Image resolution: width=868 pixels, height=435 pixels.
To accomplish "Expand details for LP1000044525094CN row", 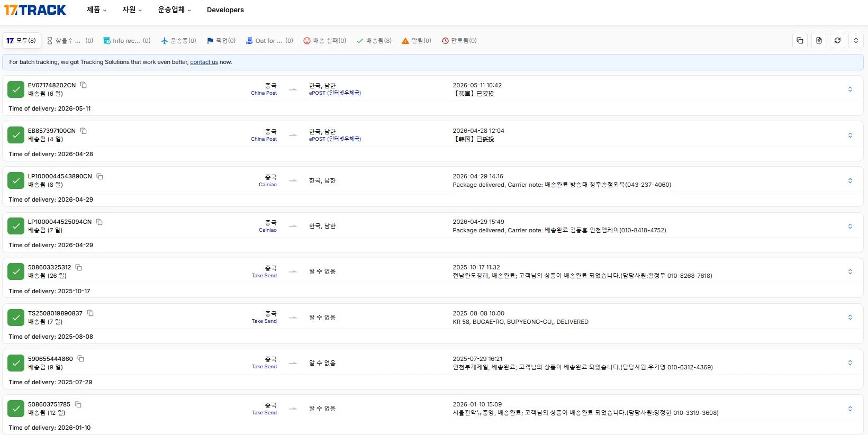I will pyautogui.click(x=850, y=226).
